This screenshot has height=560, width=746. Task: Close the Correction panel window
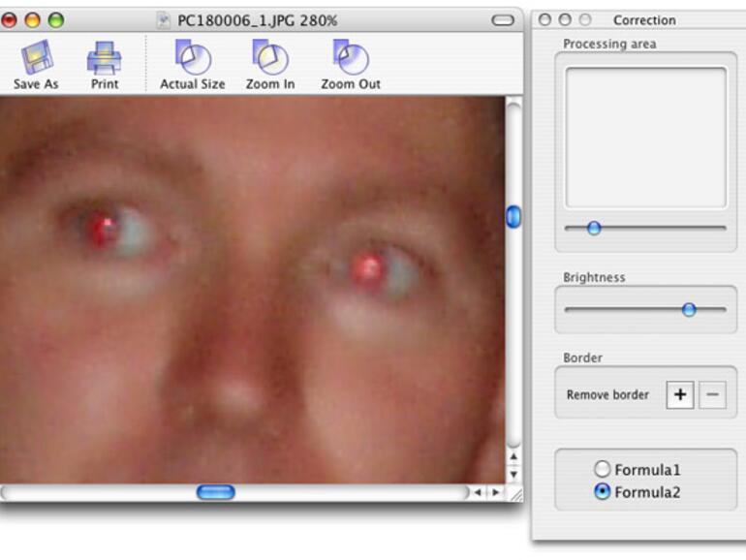[x=544, y=20]
